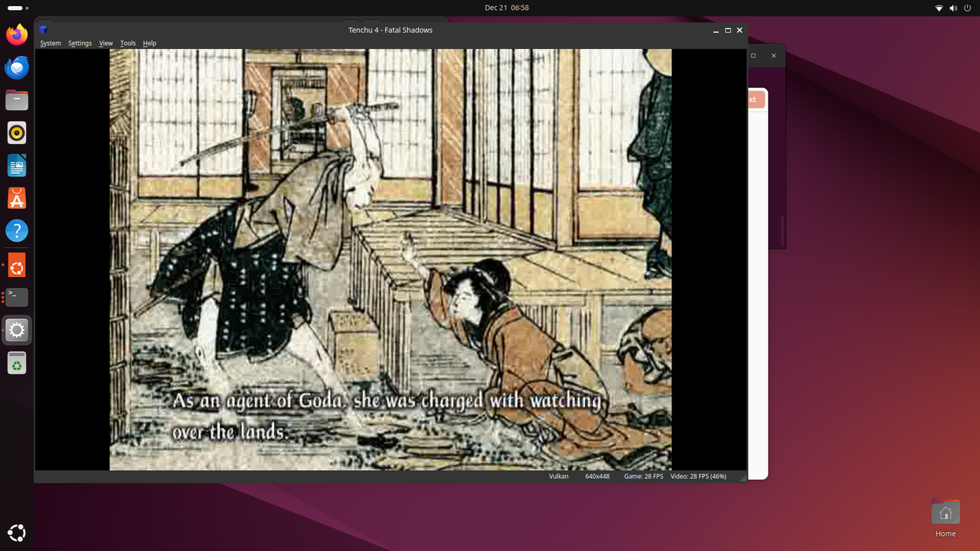Open the Help question-mark dock icon
This screenshot has height=551, width=980.
point(17,230)
